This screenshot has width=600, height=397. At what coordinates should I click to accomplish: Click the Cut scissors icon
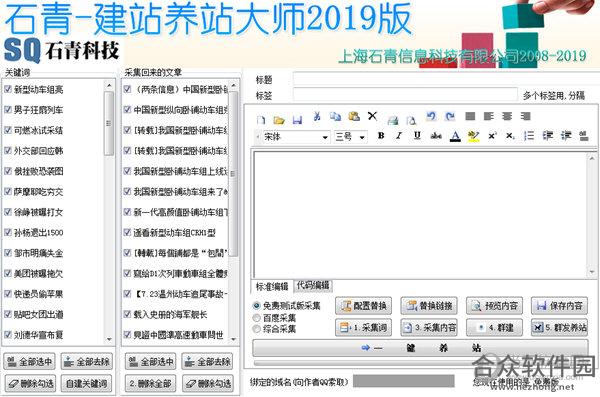(317, 116)
